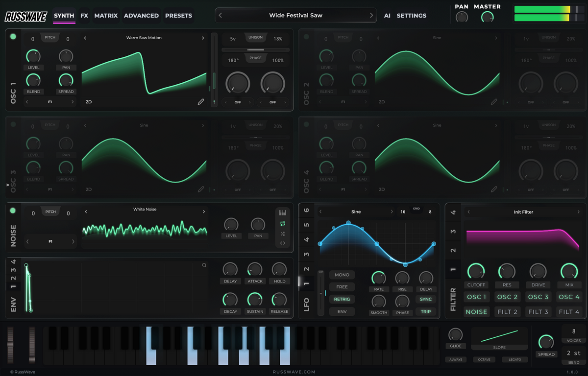
Task: Toggle the NOISE power button
Action: point(13,211)
